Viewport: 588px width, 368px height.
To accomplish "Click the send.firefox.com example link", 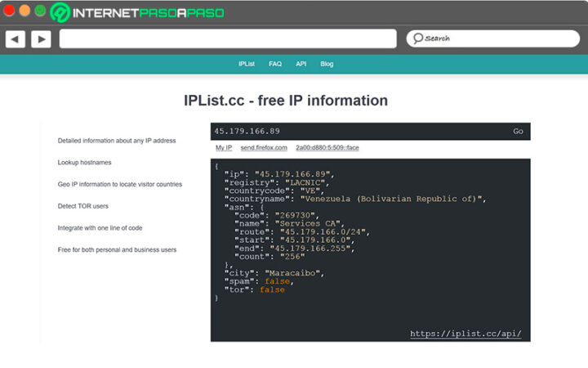I will click(264, 148).
